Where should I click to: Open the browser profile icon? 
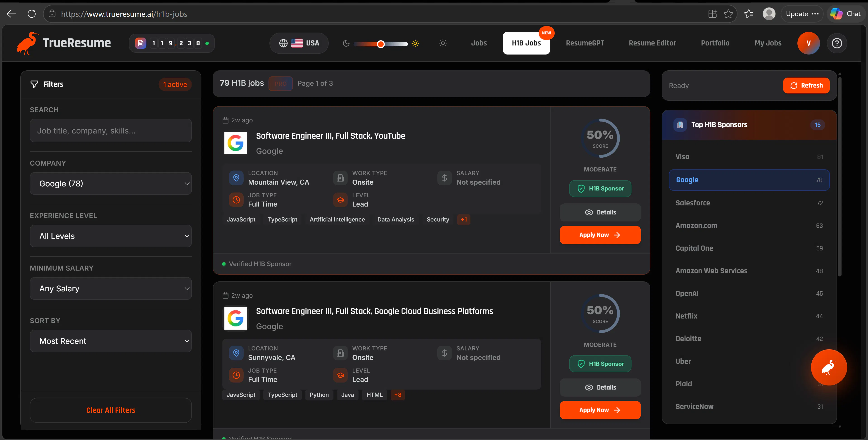pos(769,14)
